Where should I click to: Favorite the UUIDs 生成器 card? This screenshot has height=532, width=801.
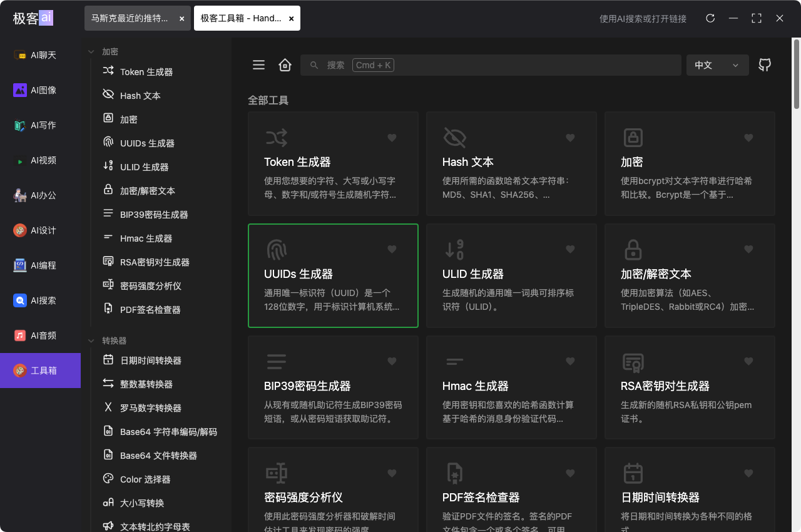point(392,249)
